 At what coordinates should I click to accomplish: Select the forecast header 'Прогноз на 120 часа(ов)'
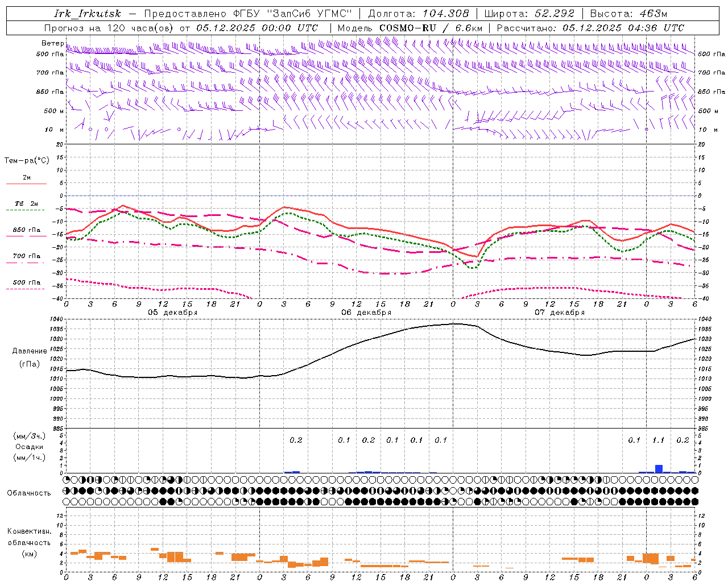(110, 28)
